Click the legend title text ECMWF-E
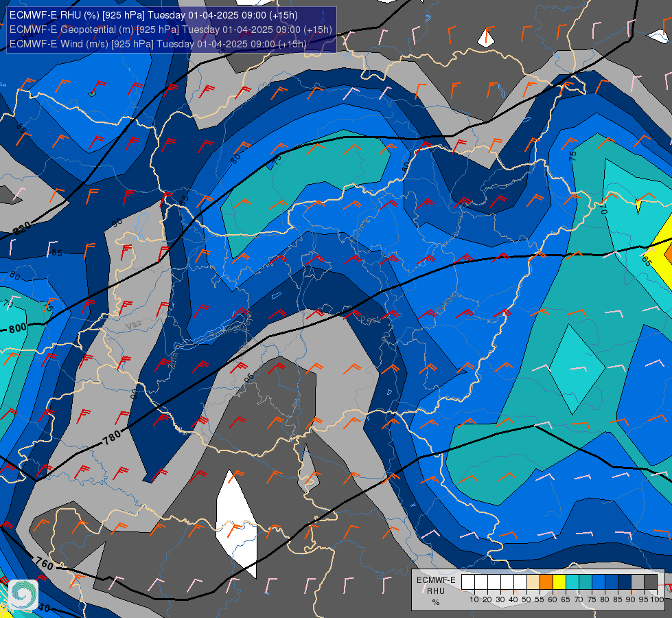 pyautogui.click(x=436, y=580)
